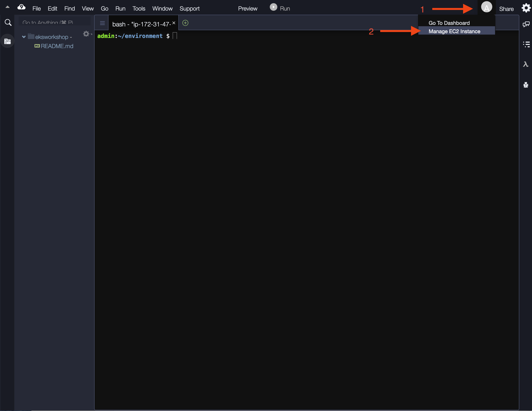Image resolution: width=532 pixels, height=411 pixels.
Task: Open the Tools menu
Action: pos(139,9)
